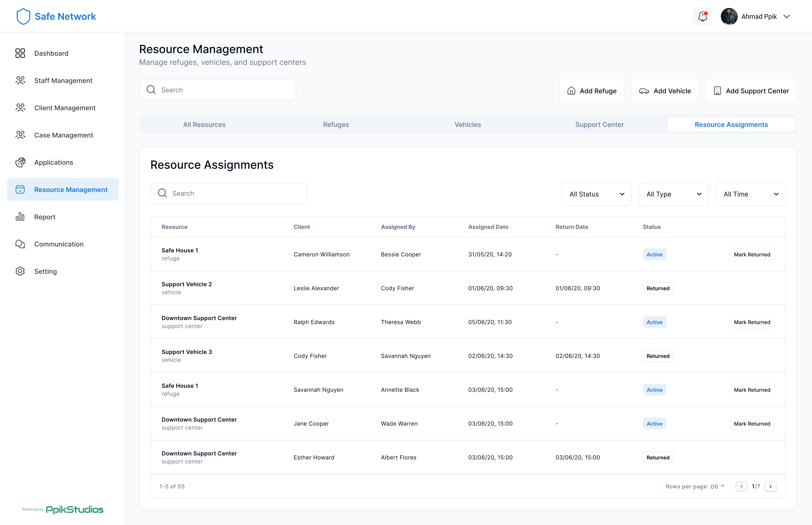Click the Resource Management calendar icon

pos(20,190)
